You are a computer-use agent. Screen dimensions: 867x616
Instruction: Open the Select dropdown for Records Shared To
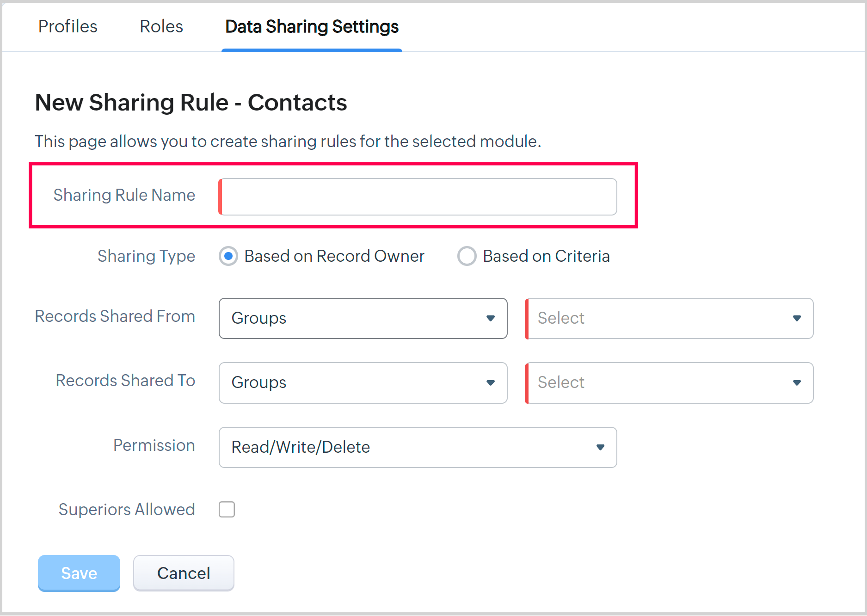tap(669, 382)
